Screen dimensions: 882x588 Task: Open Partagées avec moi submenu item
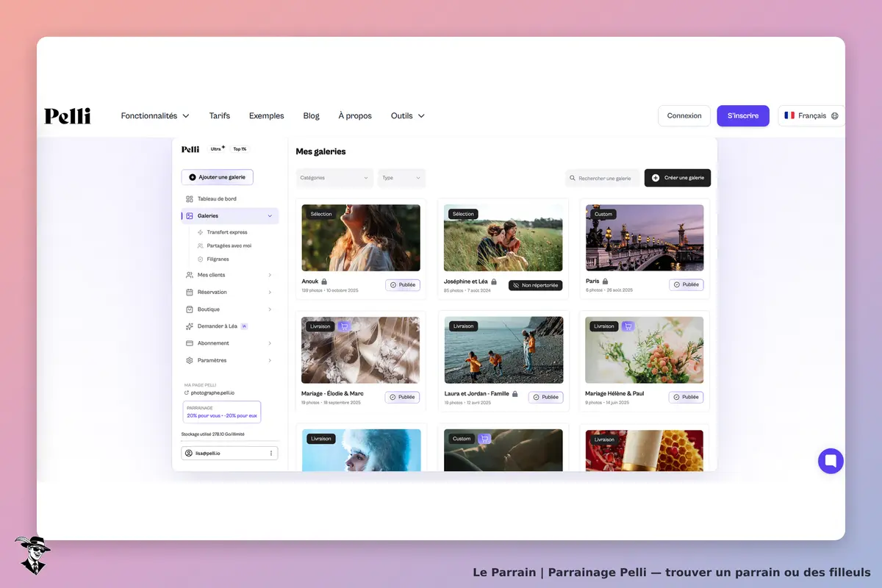[229, 245]
